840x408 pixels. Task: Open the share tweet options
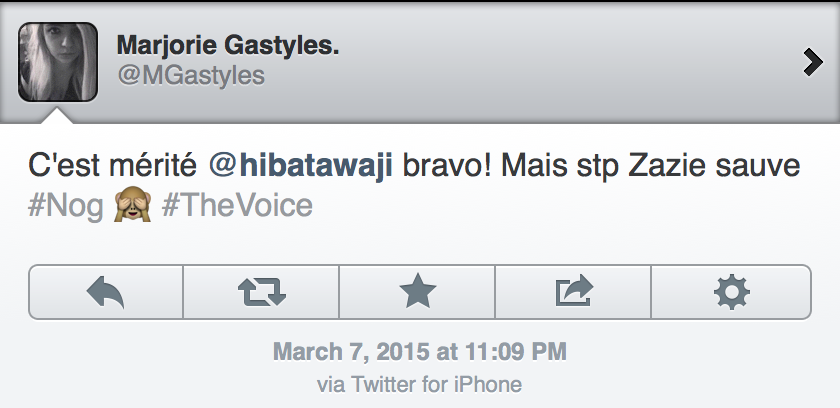pos(573,292)
